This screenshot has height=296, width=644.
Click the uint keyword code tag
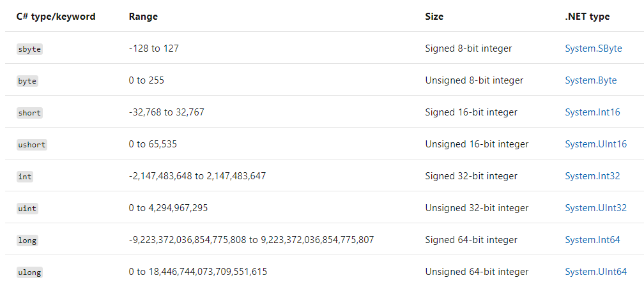click(x=27, y=208)
